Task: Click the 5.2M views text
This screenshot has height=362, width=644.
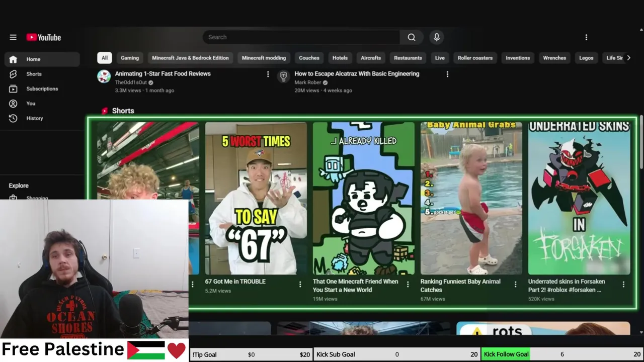Action: click(x=218, y=291)
